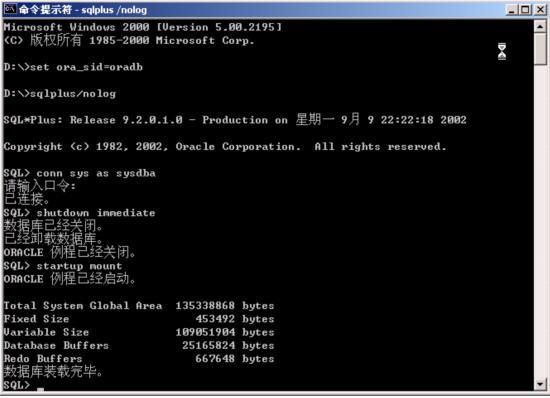Click the vertical scrollbar thumb
This screenshot has height=398, width=550.
[540, 49]
